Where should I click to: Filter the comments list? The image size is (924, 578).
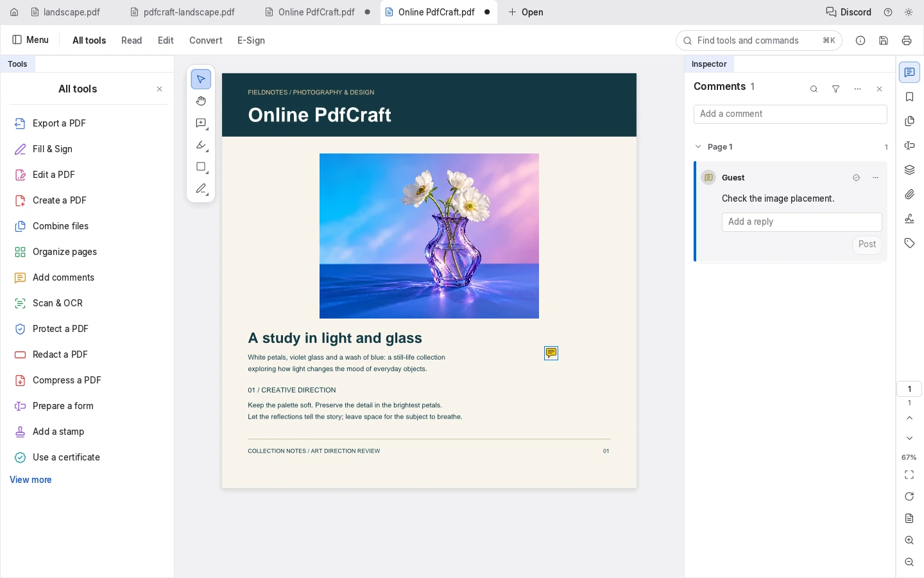tap(835, 89)
